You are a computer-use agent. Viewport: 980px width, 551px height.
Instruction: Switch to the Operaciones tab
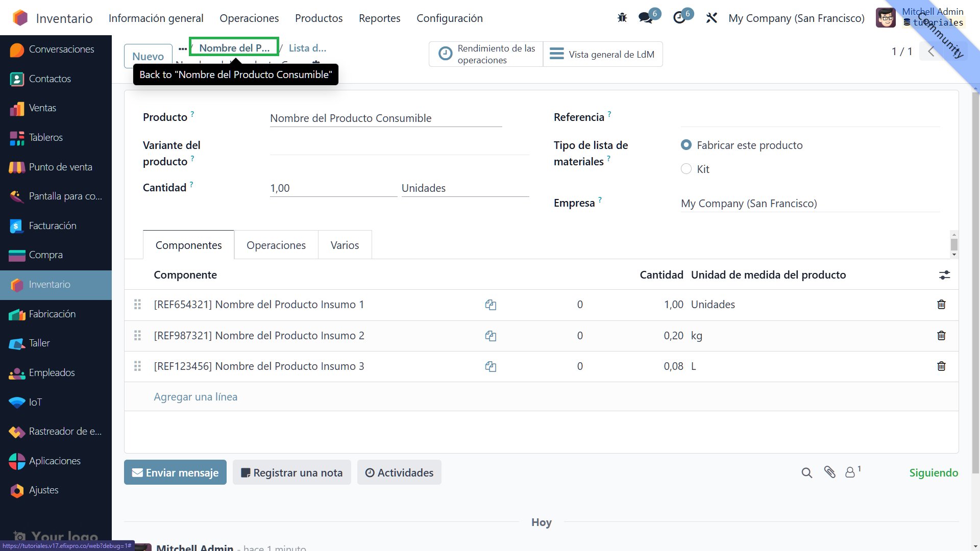(x=276, y=245)
